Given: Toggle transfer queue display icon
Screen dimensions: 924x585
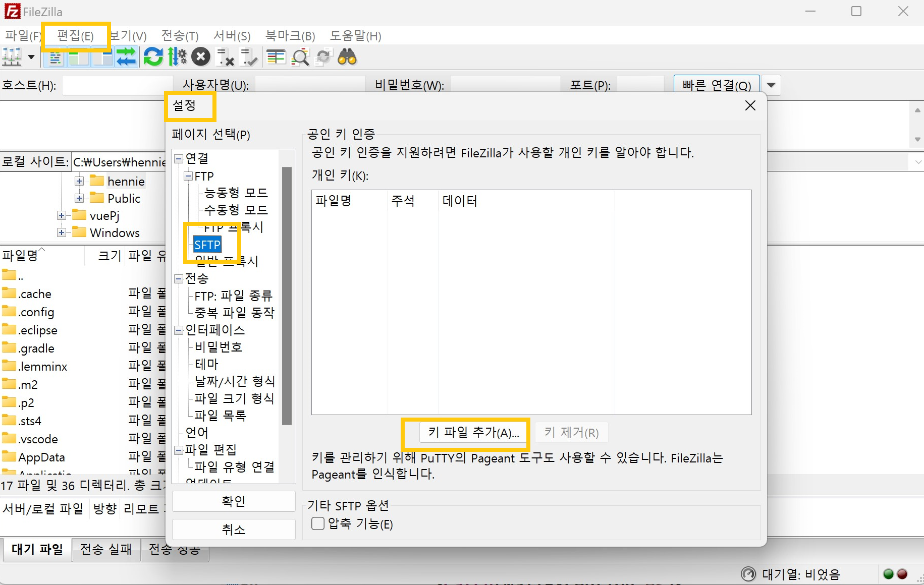Looking at the screenshot, I should [x=126, y=57].
